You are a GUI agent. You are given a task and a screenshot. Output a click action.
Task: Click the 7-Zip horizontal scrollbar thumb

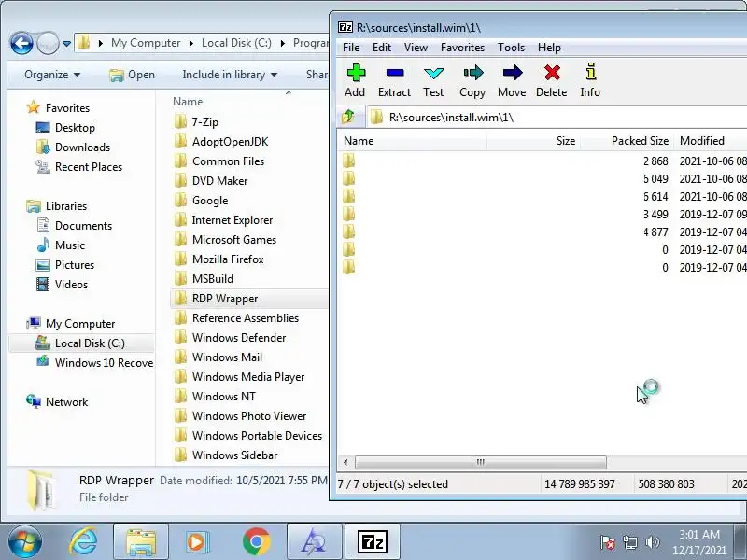click(x=481, y=462)
